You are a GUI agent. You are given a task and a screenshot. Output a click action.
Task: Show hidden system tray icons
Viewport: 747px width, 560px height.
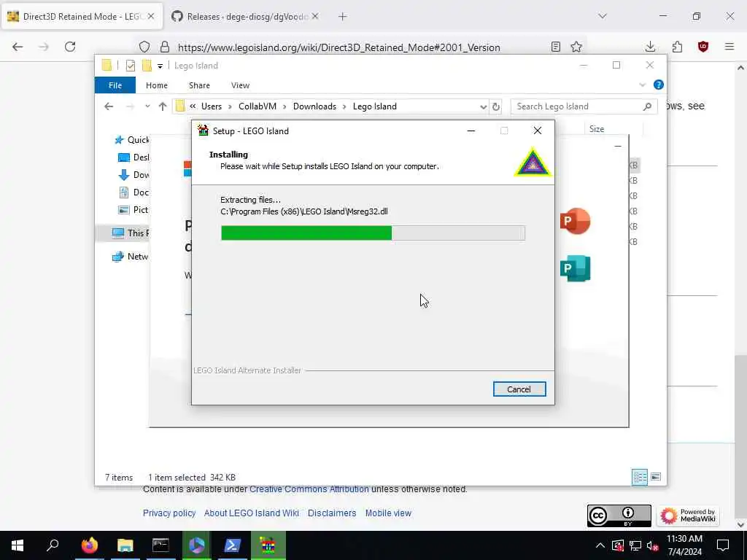click(x=600, y=545)
